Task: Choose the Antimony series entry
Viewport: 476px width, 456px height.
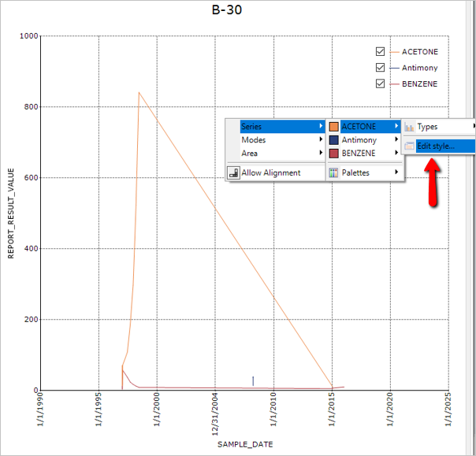Action: (359, 140)
